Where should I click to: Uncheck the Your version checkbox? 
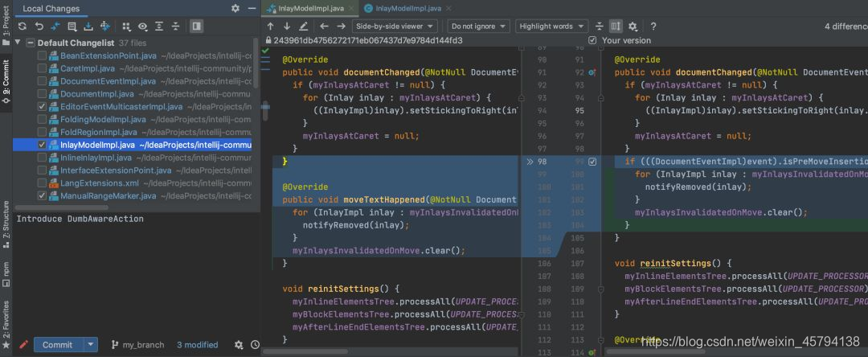coord(593,40)
